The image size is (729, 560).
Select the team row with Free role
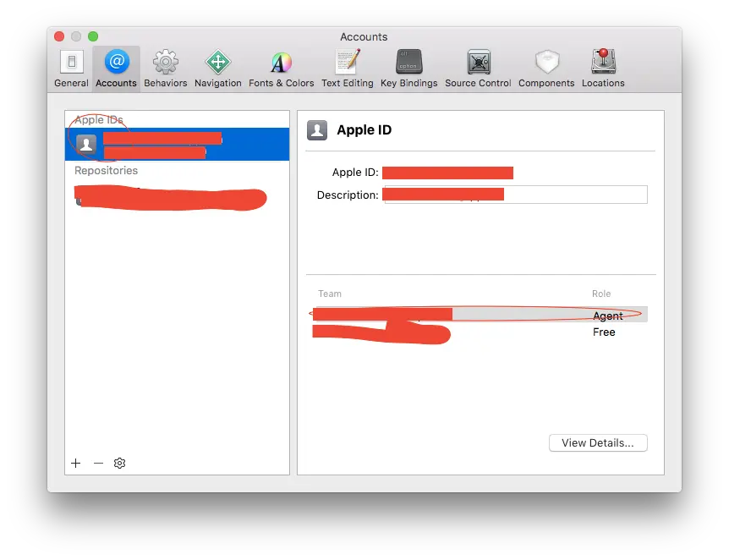tap(480, 332)
